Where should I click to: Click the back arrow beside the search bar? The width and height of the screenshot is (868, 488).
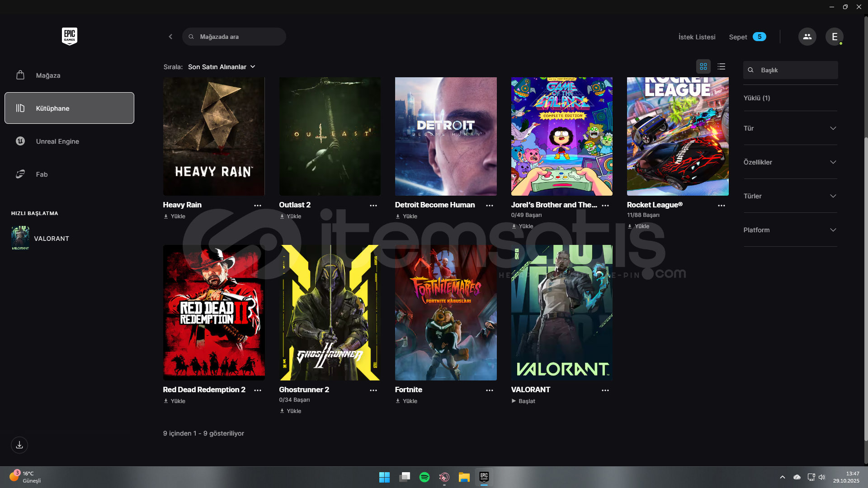[170, 37]
